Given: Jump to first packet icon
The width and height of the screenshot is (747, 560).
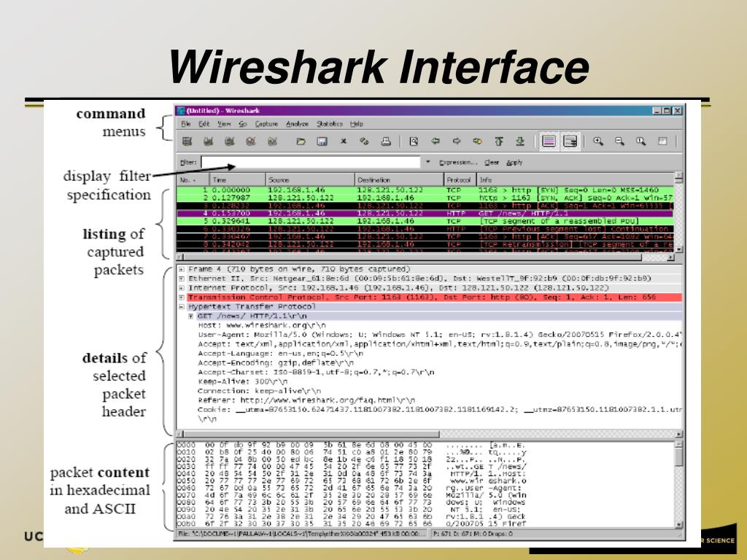Looking at the screenshot, I should 499,141.
